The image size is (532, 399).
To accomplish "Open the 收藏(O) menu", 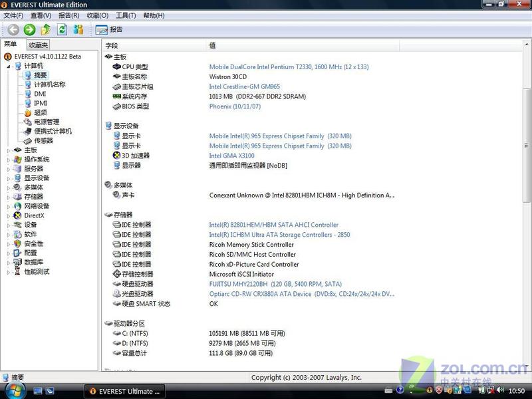I will (97, 15).
